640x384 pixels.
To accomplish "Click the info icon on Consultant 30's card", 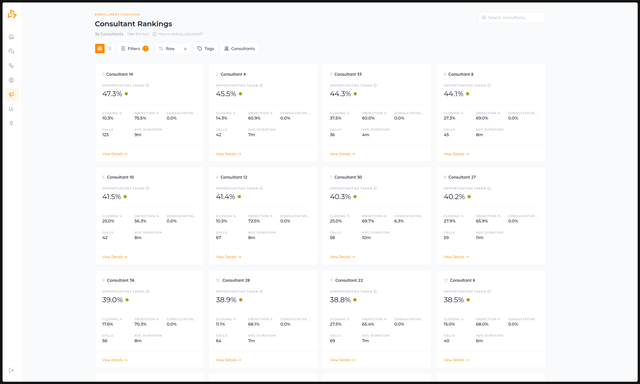I will click(375, 188).
